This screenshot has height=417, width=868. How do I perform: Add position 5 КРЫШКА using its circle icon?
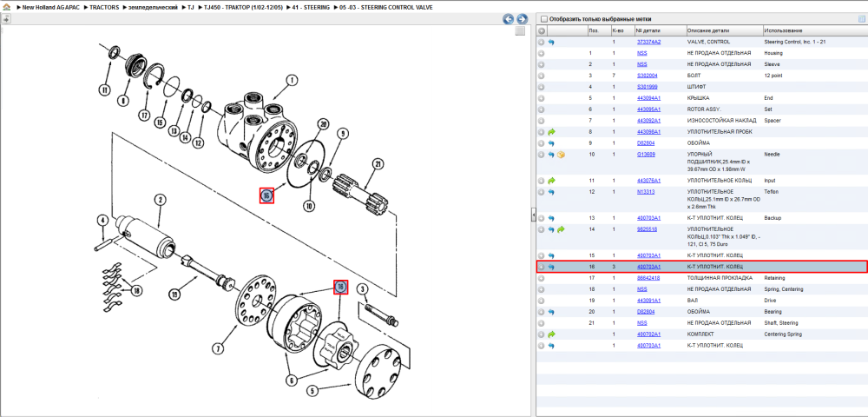click(x=542, y=98)
